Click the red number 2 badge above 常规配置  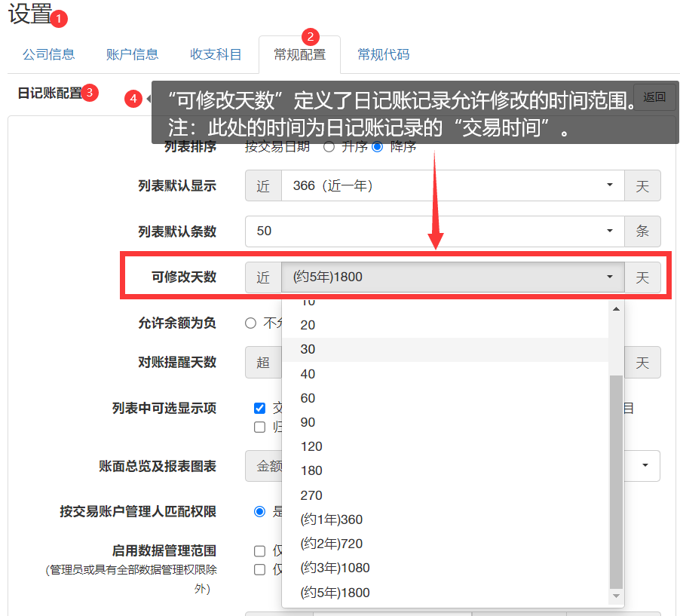(x=310, y=36)
